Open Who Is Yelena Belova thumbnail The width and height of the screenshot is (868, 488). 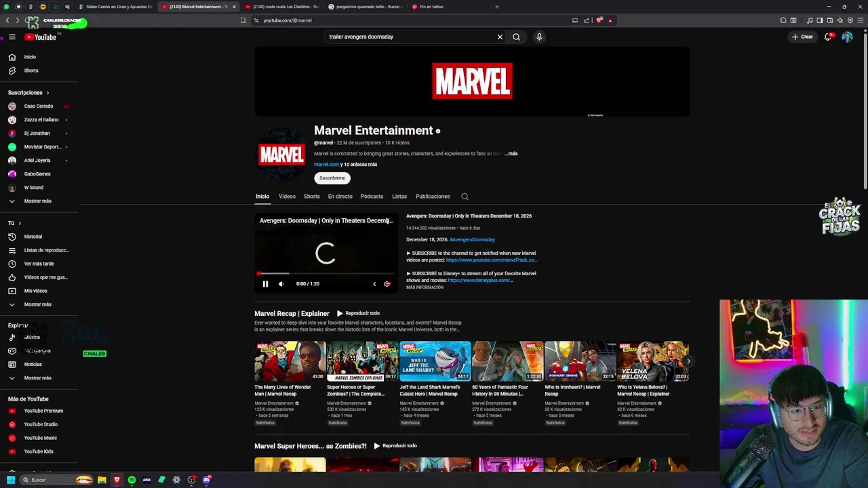click(x=652, y=361)
